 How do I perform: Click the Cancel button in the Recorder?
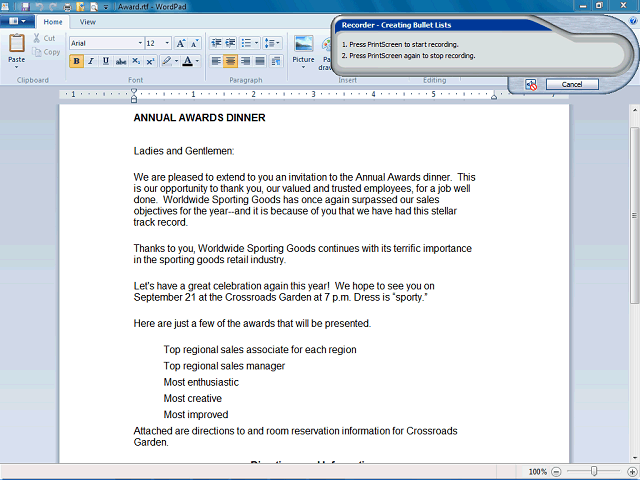pyautogui.click(x=572, y=84)
